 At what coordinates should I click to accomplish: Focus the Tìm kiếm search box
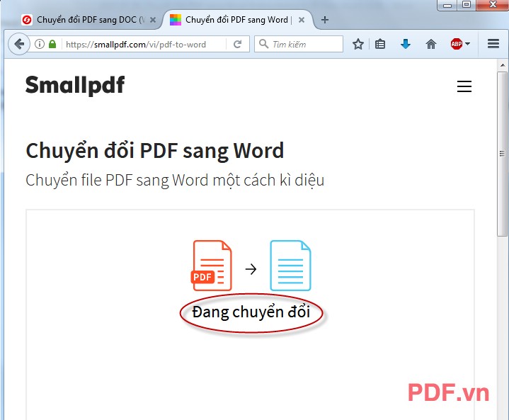pos(299,44)
